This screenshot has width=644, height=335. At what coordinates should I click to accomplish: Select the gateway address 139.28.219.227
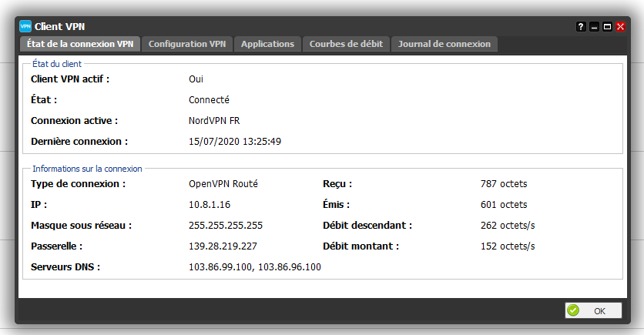[x=223, y=246]
